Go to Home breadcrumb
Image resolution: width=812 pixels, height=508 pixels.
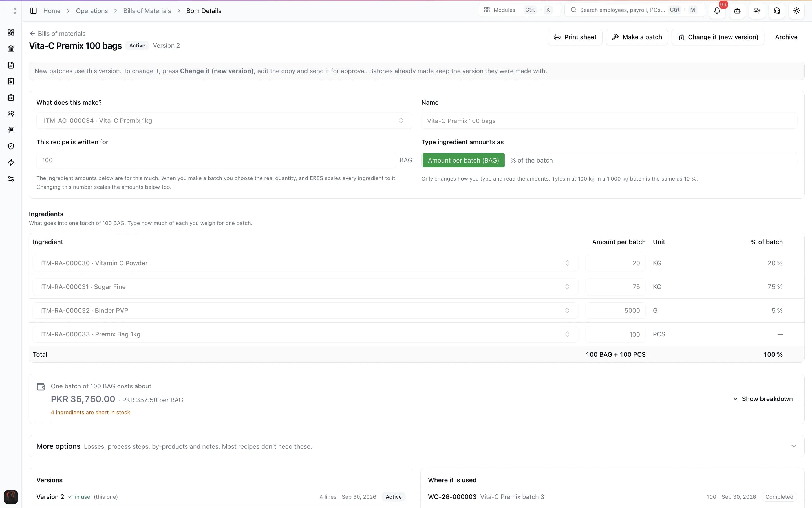(x=52, y=11)
